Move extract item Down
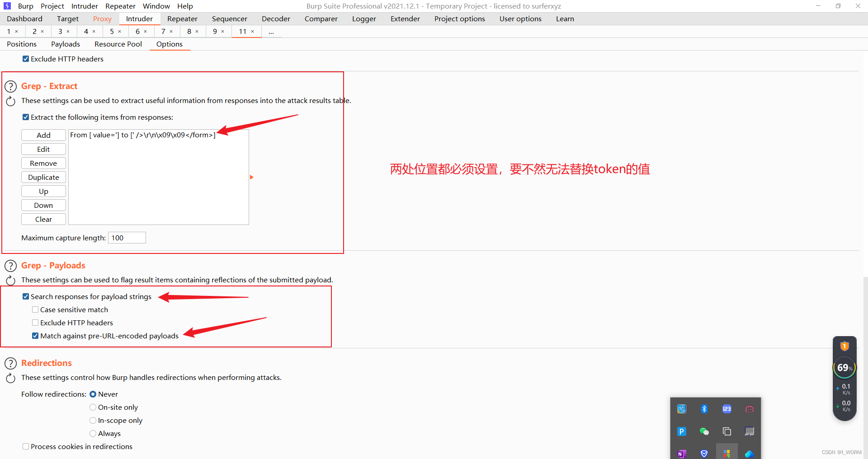Image resolution: width=868 pixels, height=459 pixels. click(43, 205)
